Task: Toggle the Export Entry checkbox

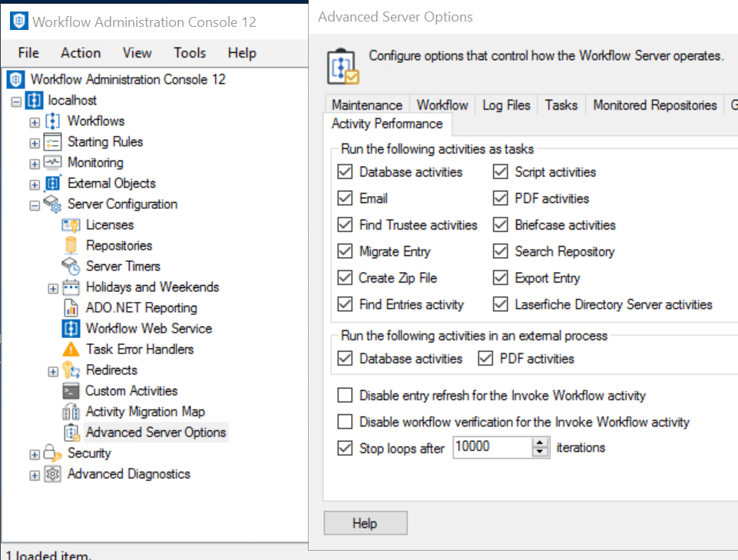Action: 500,278
